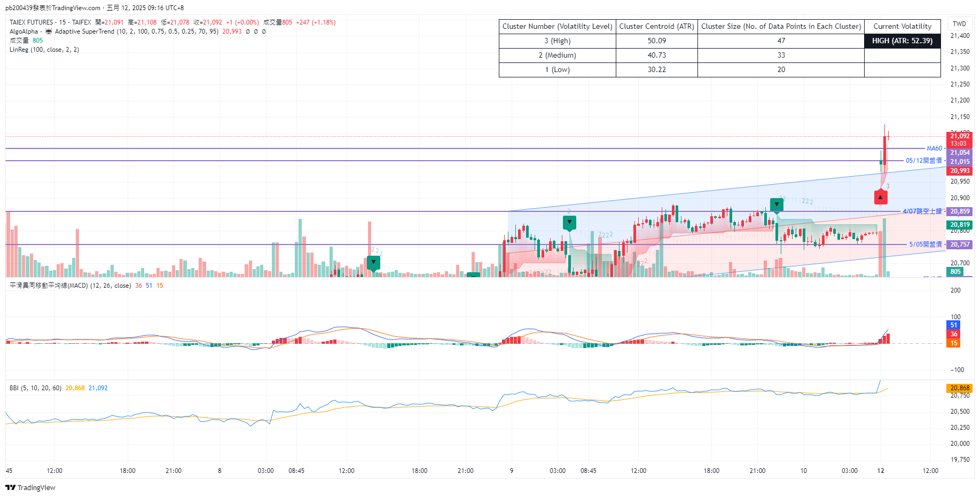This screenshot has width=980, height=497.
Task: Click the red 21,092 current price tag
Action: pyautogui.click(x=959, y=139)
